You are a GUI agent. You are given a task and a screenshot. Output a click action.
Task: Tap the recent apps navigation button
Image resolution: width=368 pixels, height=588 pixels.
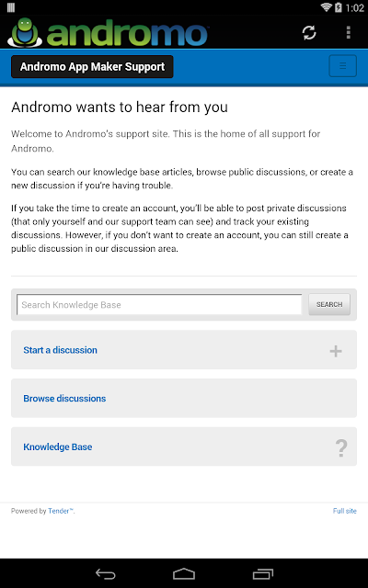point(263,573)
